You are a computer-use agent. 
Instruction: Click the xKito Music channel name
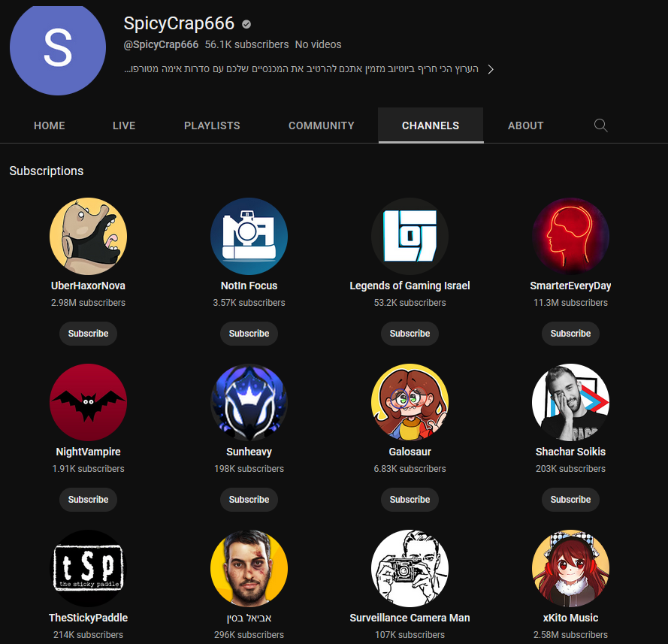tap(570, 618)
